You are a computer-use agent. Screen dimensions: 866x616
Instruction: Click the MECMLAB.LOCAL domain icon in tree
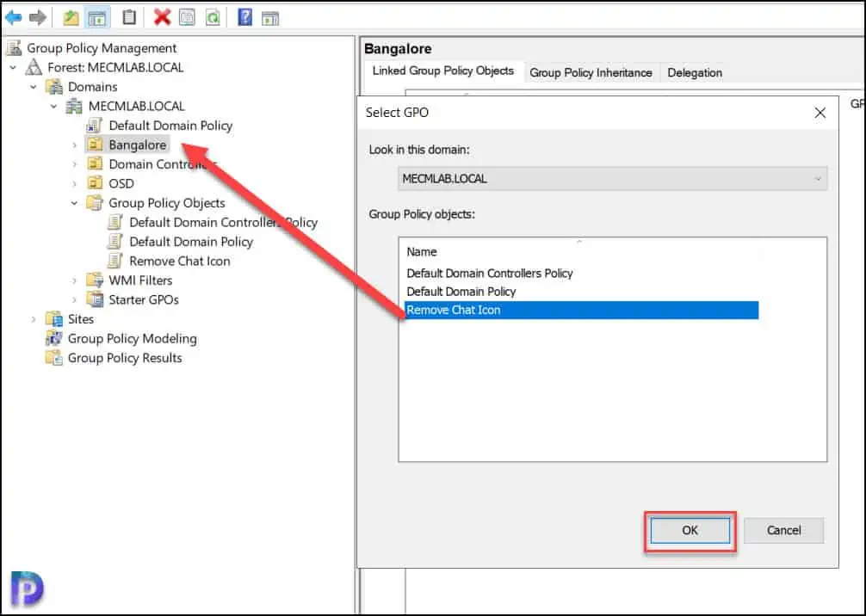pos(74,106)
